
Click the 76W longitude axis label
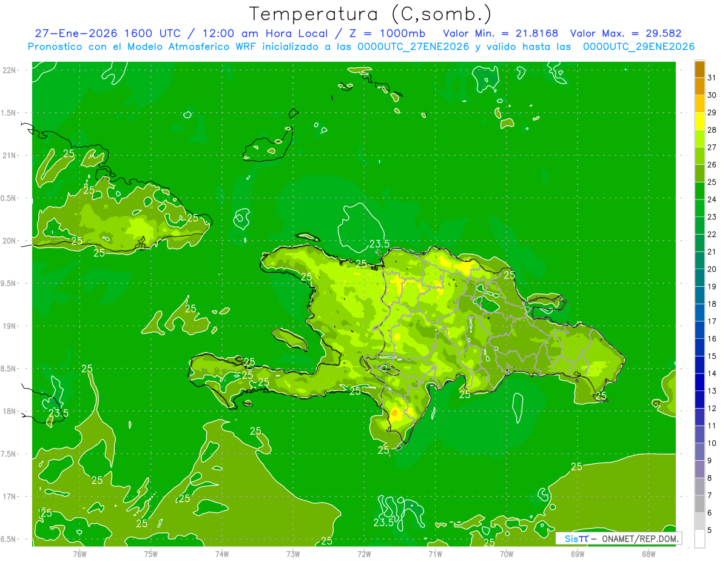pos(79,554)
